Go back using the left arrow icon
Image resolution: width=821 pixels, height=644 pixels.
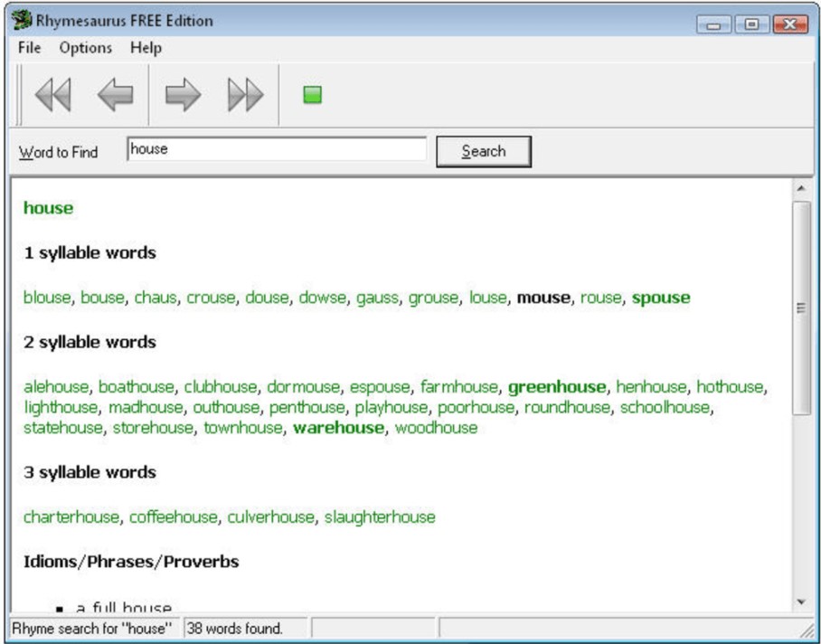pos(115,95)
